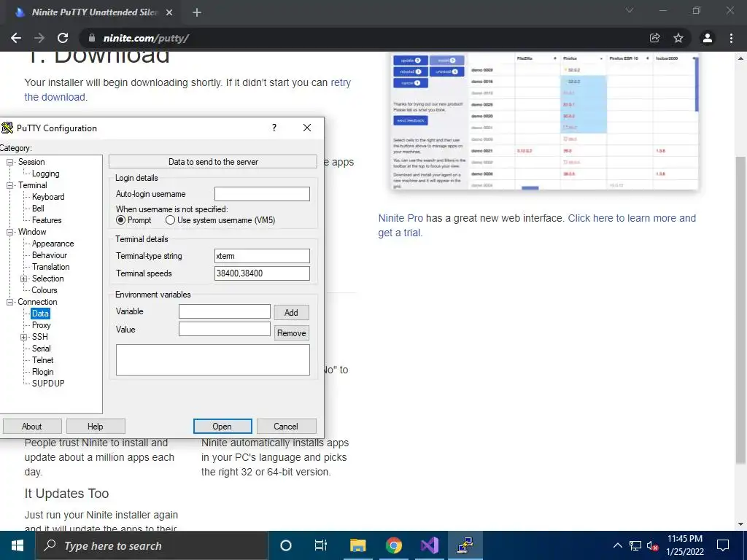
Task: Close the PuTTY Configuration dialog
Action: [307, 128]
